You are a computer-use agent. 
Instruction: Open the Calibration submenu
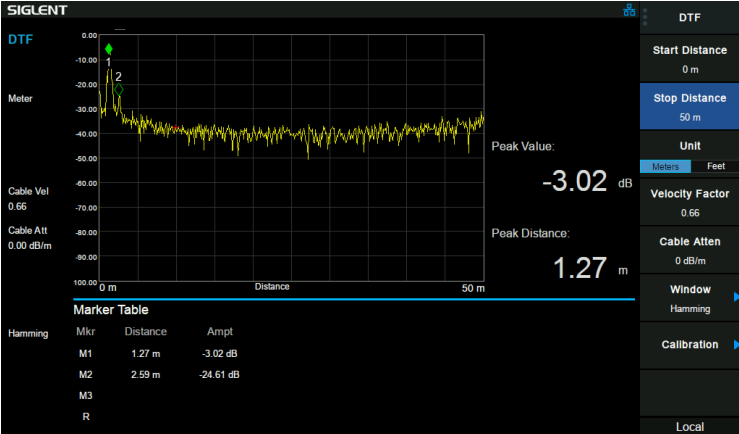(690, 345)
